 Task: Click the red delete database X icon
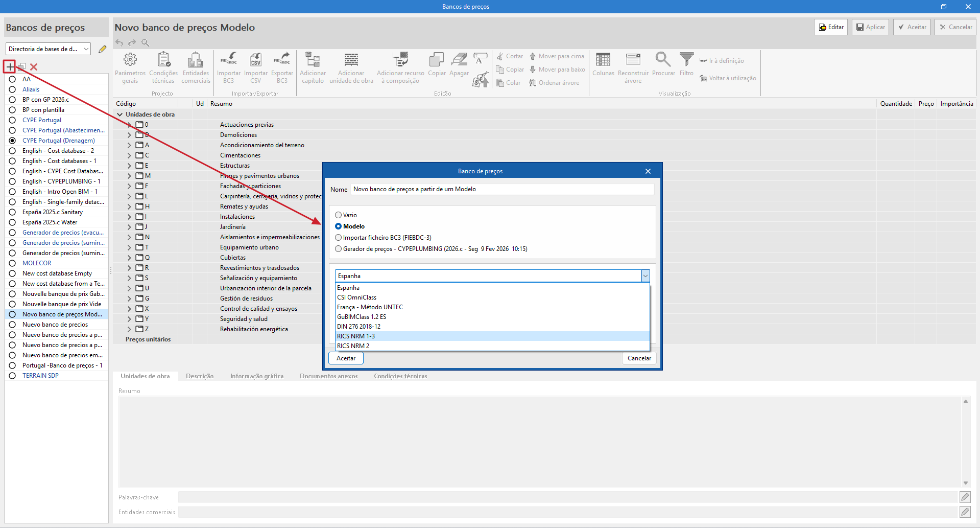[34, 67]
